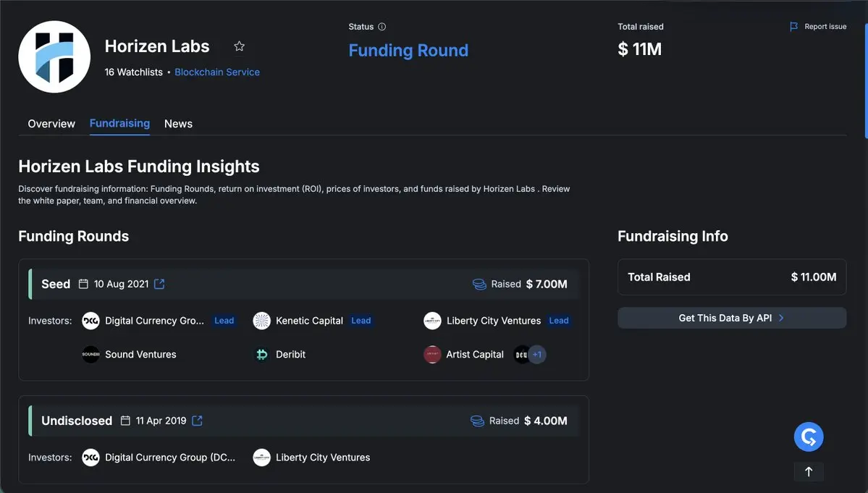Click Get This Data By API button

tap(731, 318)
